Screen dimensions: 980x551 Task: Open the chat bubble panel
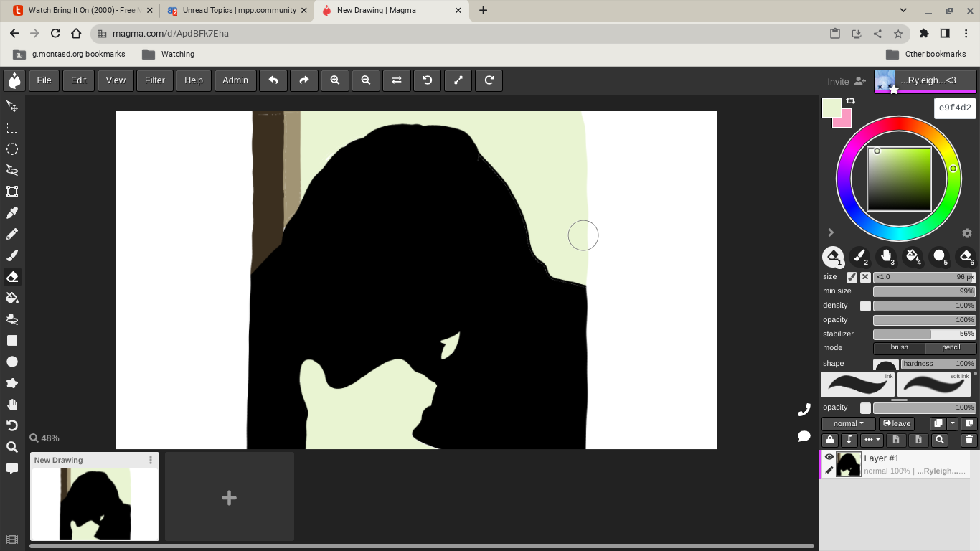(804, 436)
